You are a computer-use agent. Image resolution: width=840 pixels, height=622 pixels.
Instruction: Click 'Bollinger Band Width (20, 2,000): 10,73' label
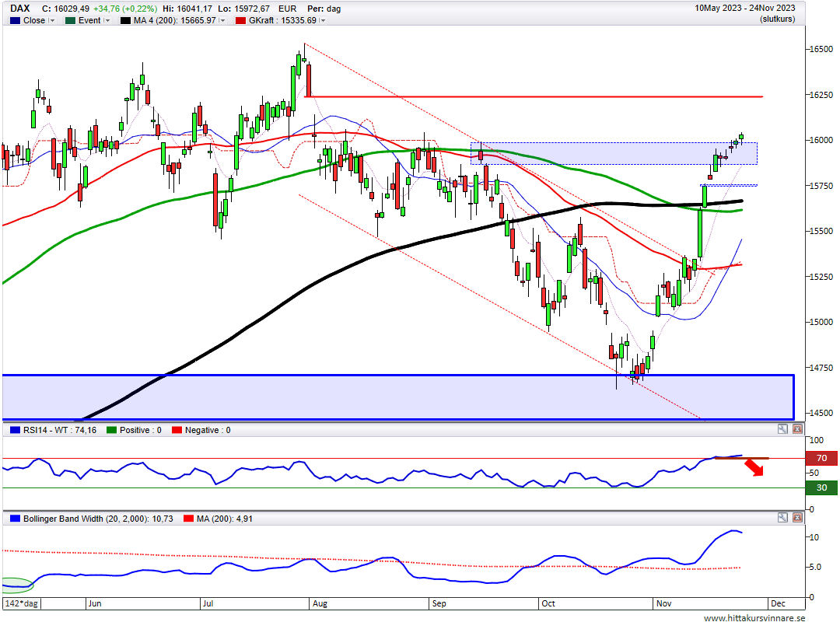tap(98, 519)
